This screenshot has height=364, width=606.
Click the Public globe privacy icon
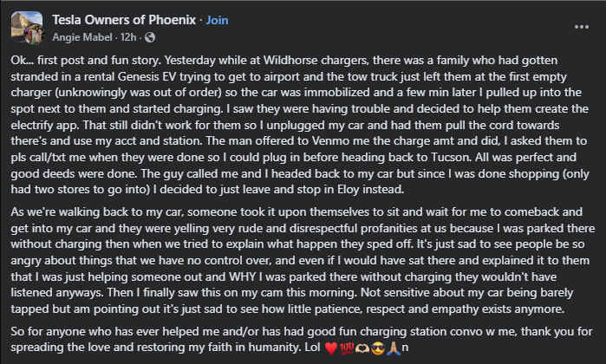pos(150,37)
